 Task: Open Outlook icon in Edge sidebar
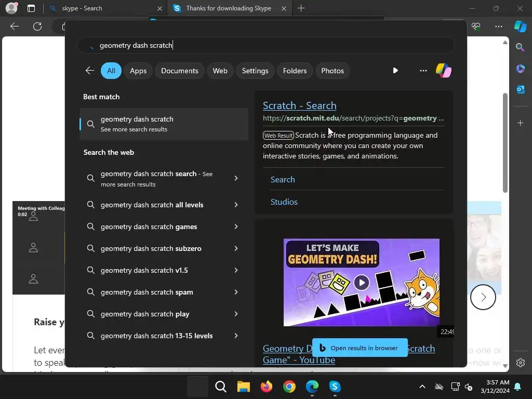pos(520,89)
